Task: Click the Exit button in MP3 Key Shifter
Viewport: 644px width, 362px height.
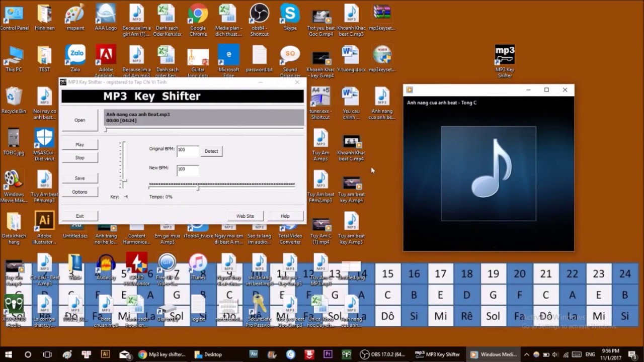Action: coord(79,216)
